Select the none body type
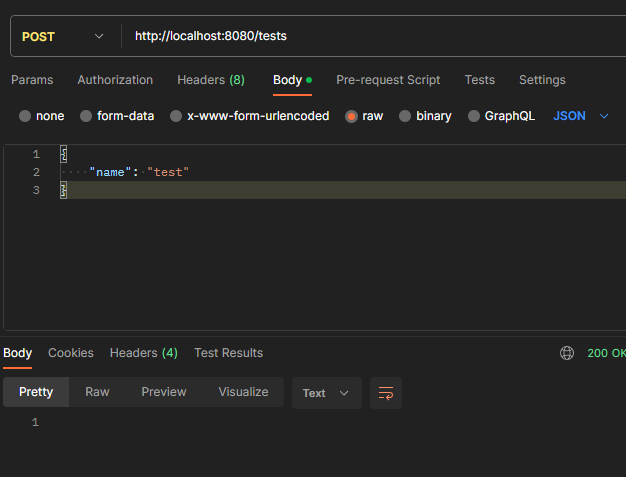The width and height of the screenshot is (626, 477). (x=42, y=116)
